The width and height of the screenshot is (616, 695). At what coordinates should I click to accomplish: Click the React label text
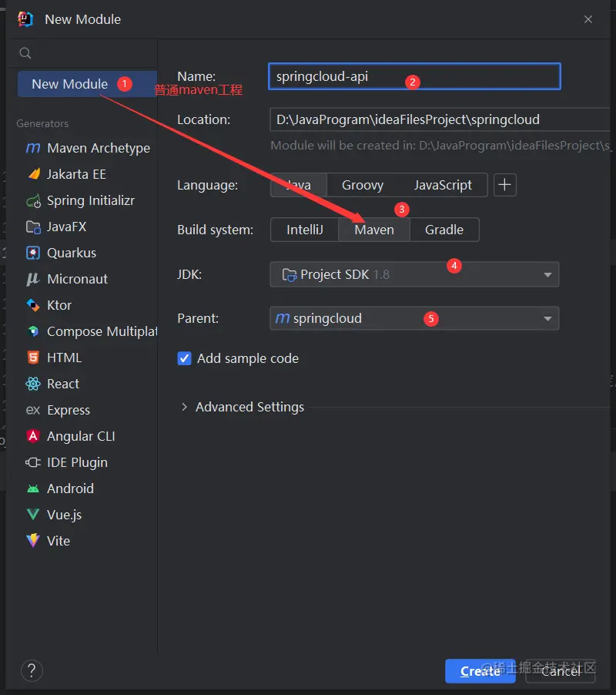(63, 384)
